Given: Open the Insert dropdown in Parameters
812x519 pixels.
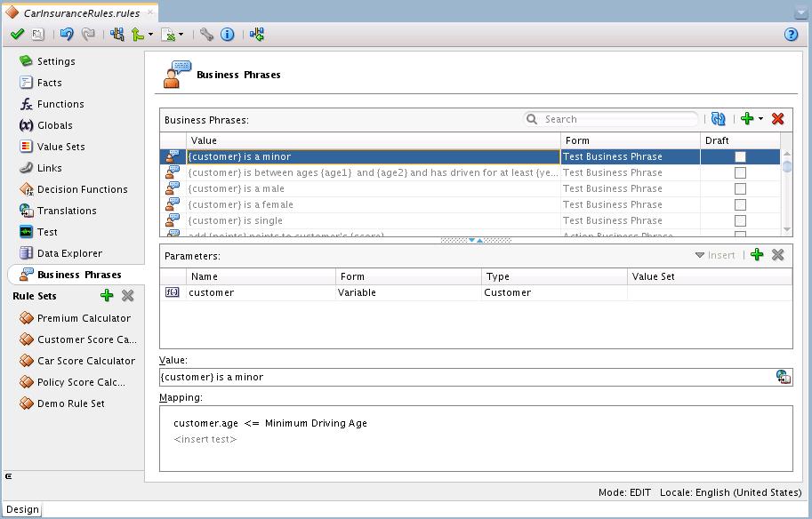Looking at the screenshot, I should point(715,255).
